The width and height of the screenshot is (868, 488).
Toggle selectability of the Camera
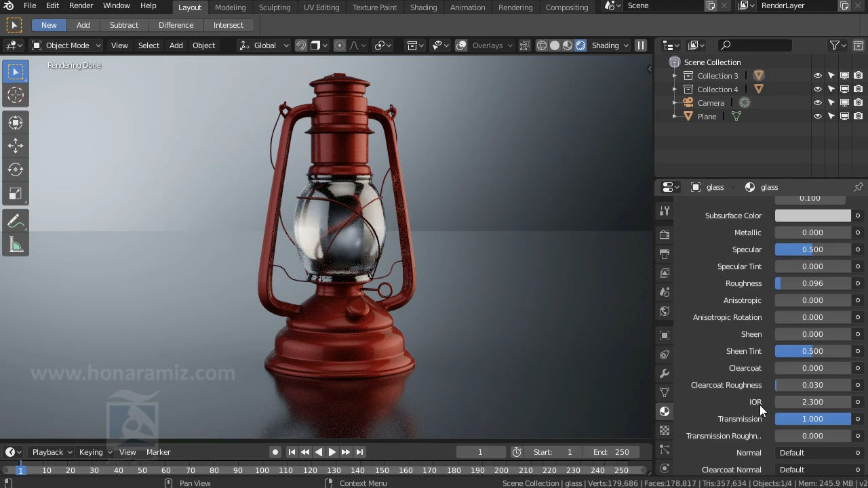(831, 103)
